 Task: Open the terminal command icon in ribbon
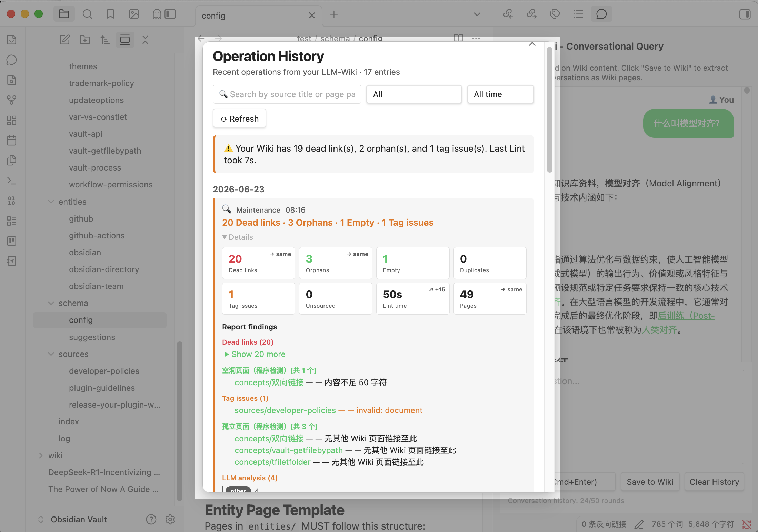[11, 181]
